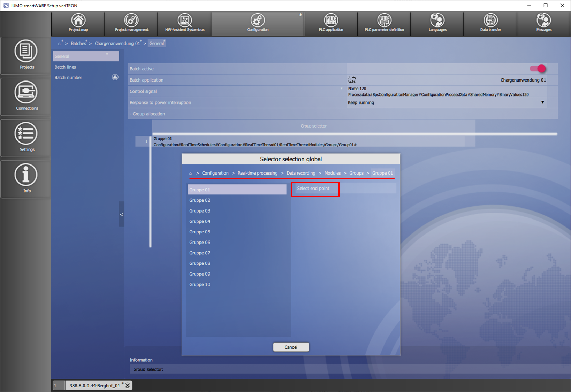Close the Berghof_01 project tab

128,385
